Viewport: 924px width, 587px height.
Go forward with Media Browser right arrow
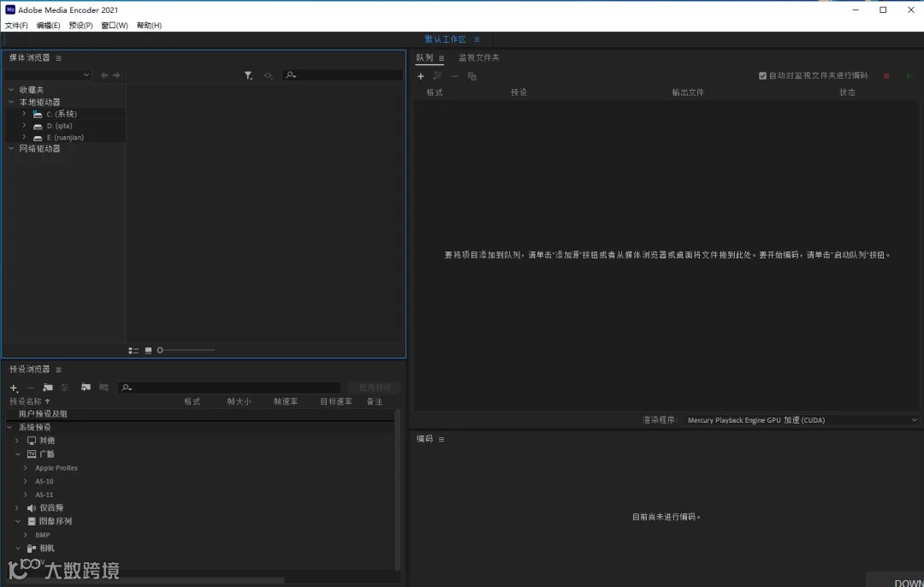(x=116, y=74)
